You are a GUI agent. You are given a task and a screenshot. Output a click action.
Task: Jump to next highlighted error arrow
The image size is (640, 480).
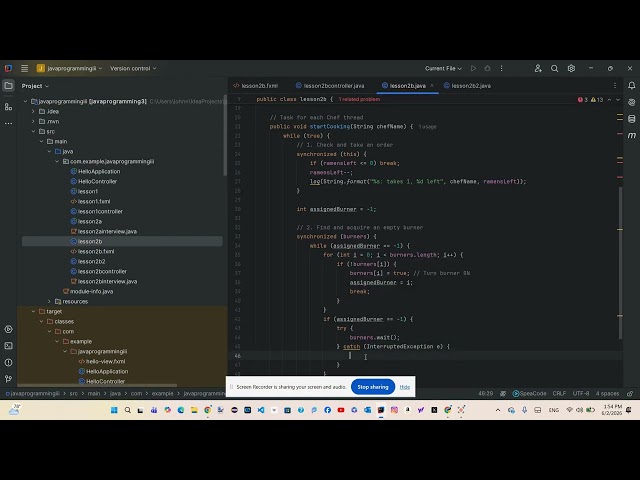pyautogui.click(x=618, y=100)
